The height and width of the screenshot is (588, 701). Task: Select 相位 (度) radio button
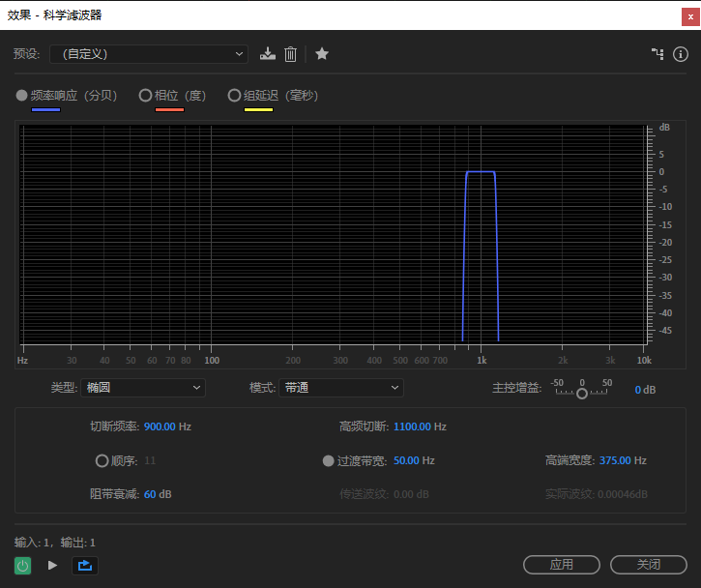(146, 96)
